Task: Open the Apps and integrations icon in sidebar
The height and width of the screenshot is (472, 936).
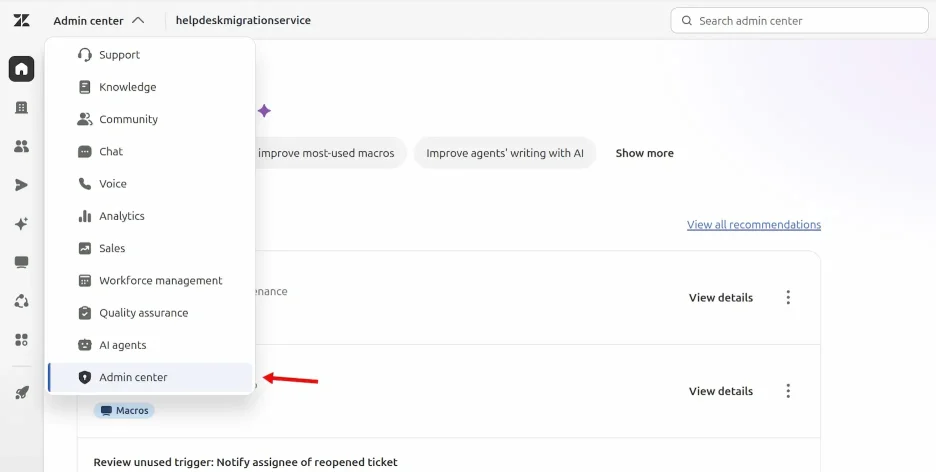Action: [21, 340]
